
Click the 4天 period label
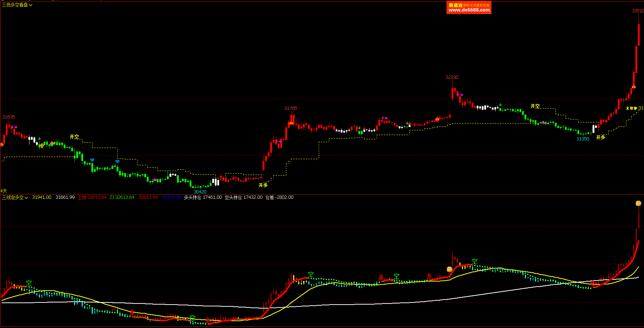[4, 191]
